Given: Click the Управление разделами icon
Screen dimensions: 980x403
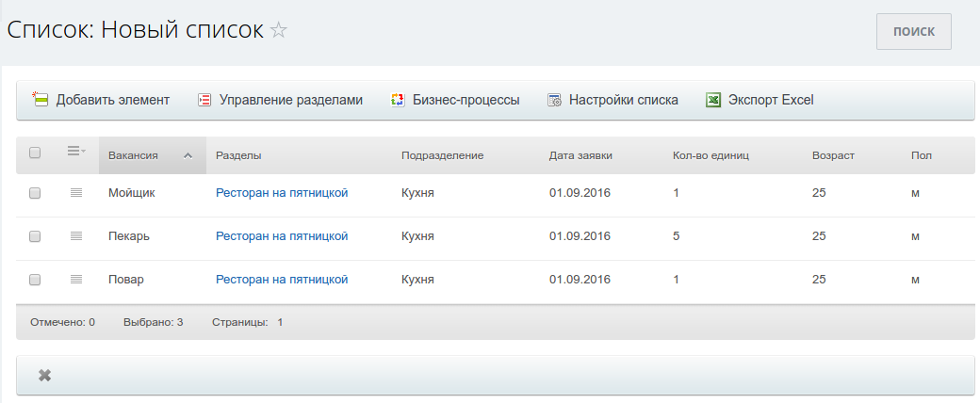Looking at the screenshot, I should pos(204,100).
